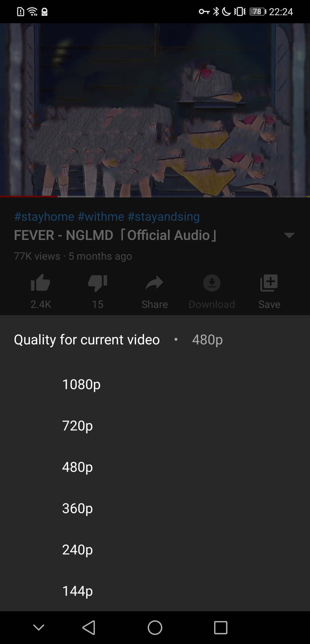Tap the thumbs up like icon
Viewport: 310px width, 644px height.
40,283
